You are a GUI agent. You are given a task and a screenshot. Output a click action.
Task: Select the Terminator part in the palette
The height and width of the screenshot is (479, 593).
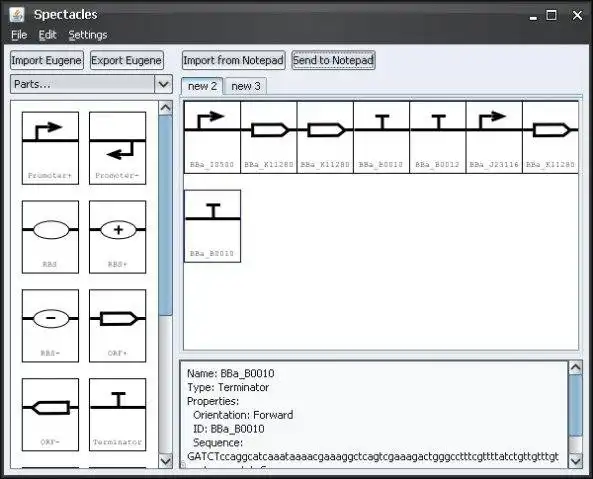click(x=118, y=414)
